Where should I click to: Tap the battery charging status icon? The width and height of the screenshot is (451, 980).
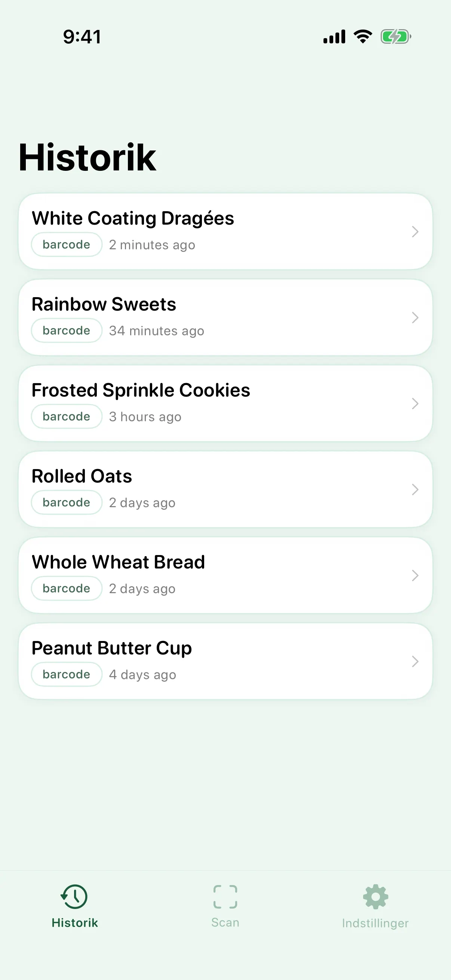tap(396, 37)
